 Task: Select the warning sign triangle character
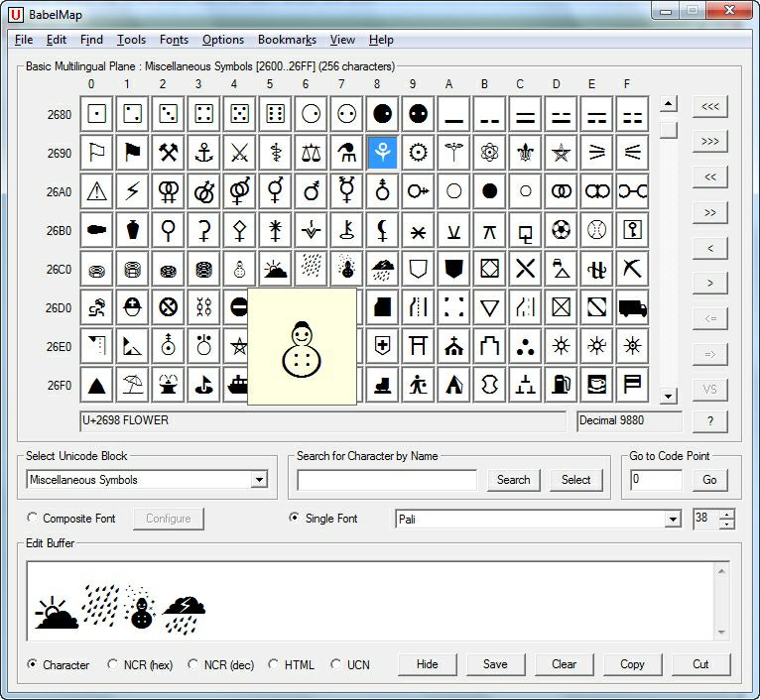96,191
